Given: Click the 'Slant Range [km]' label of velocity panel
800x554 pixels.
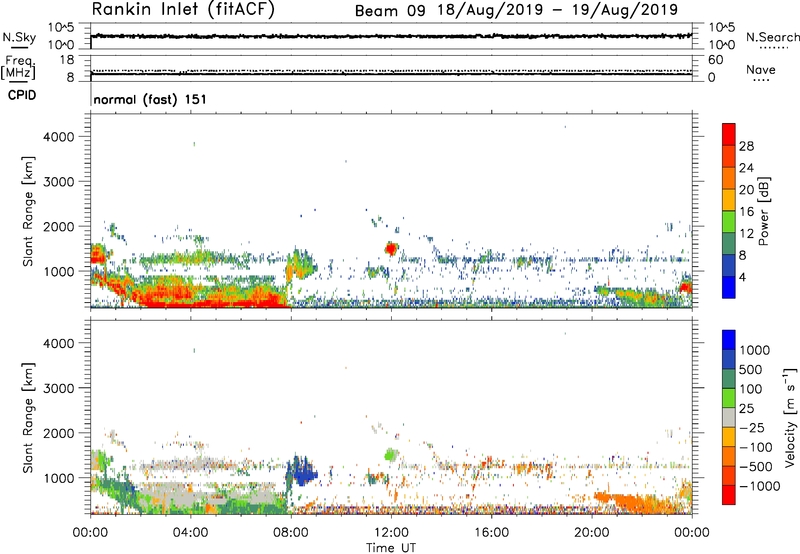Looking at the screenshot, I should click(x=28, y=417).
